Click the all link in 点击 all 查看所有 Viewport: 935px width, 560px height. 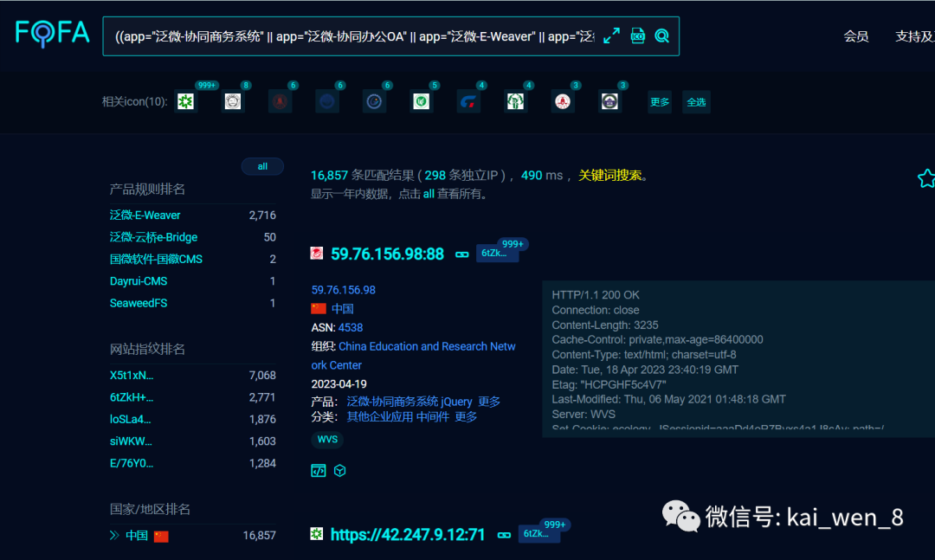click(x=429, y=194)
